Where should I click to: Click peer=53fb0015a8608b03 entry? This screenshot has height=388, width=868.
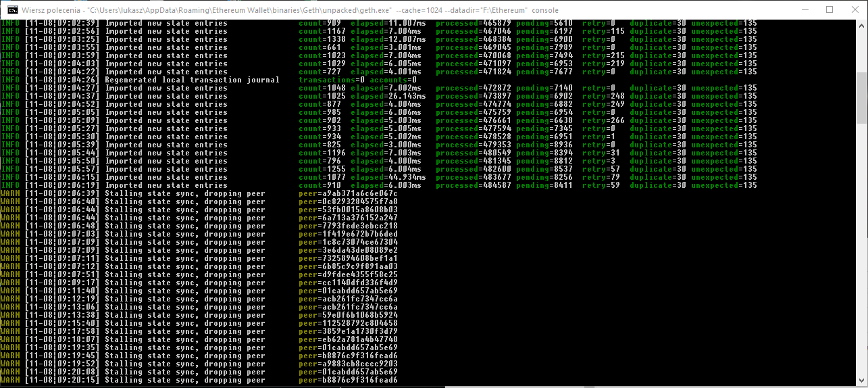pos(348,210)
